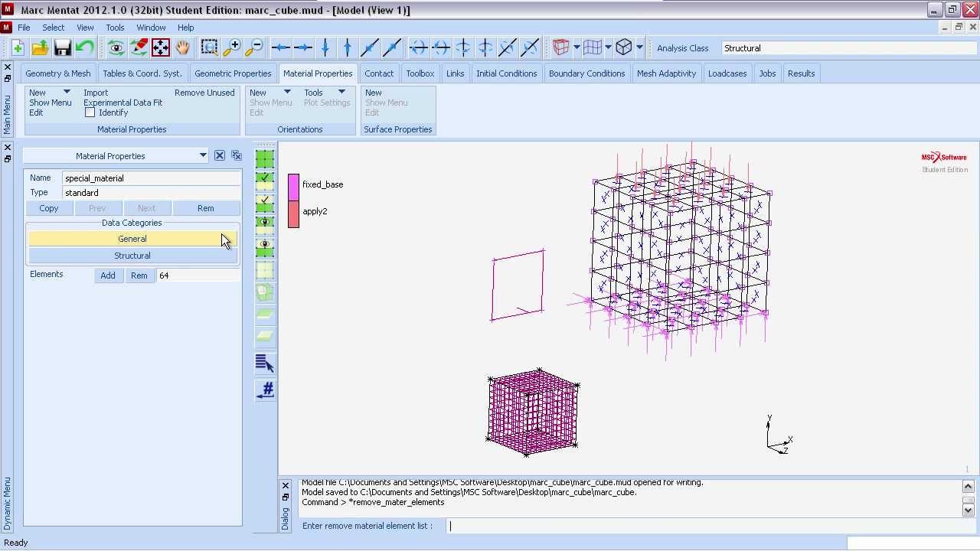This screenshot has width=980, height=551.
Task: Move view left with the left arrow icon
Action: coord(281,47)
